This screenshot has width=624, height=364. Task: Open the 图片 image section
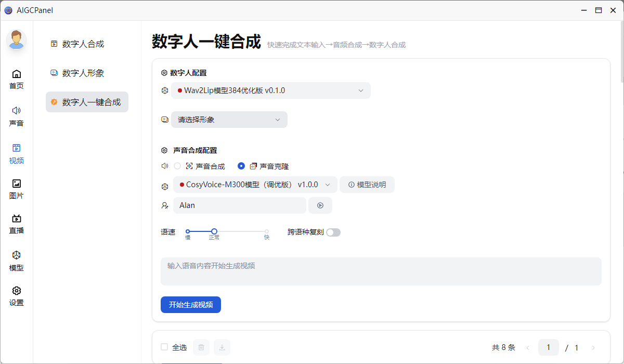17,189
